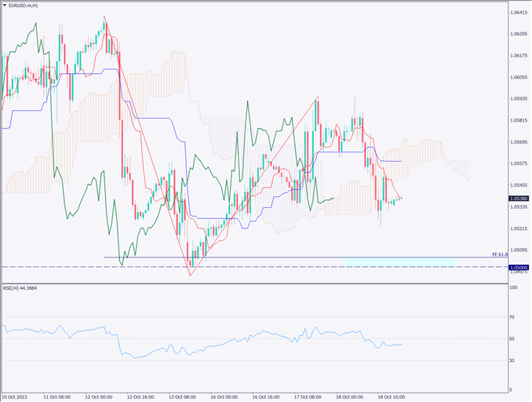Click the current price tag 1.05380
The height and width of the screenshot is (402, 532).
tap(518, 199)
